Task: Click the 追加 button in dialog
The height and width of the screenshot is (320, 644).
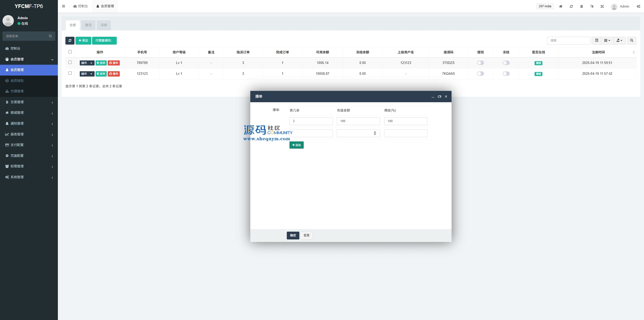Action: click(296, 145)
